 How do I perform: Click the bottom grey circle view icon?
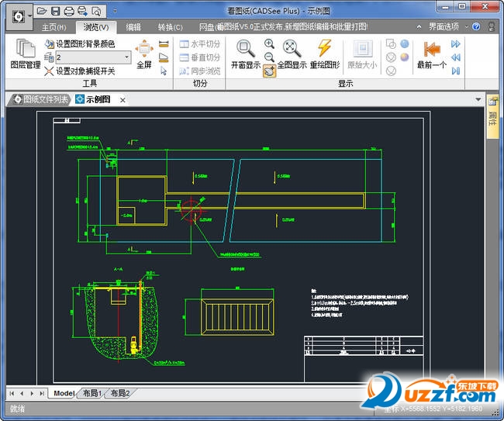coord(391,71)
